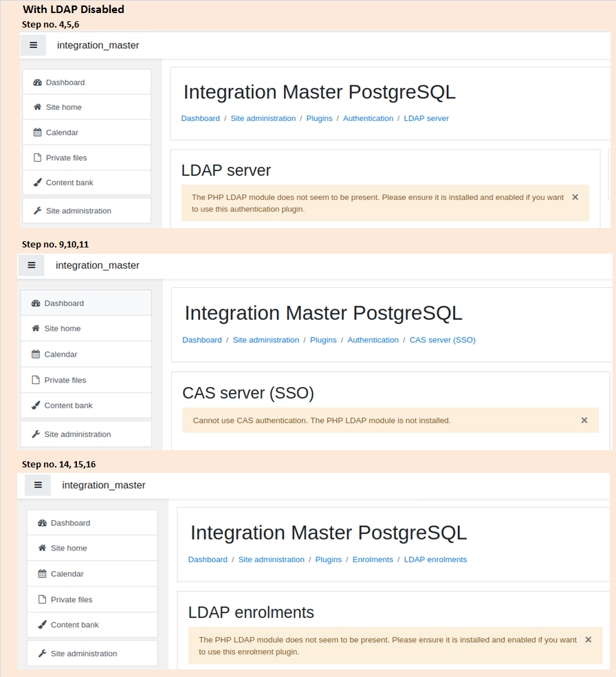Click Private files page icon in CAS server panel
The image size is (616, 677).
click(36, 380)
